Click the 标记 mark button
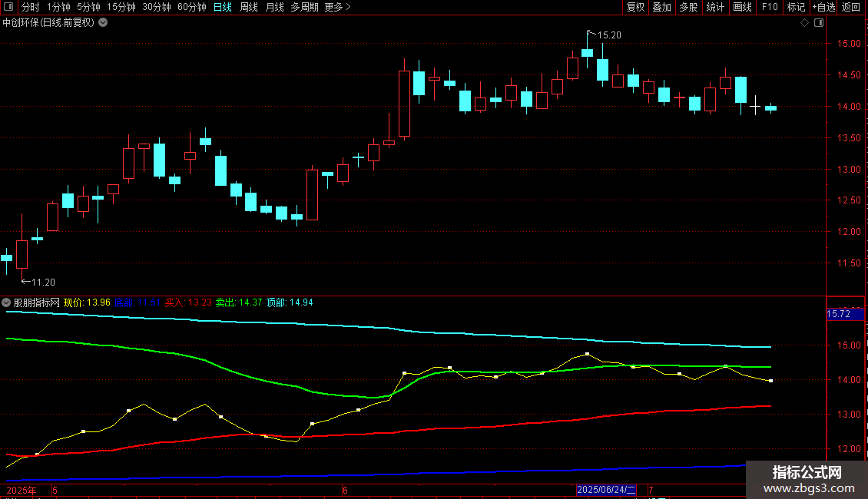Screen dimensions: 868x499 [x=796, y=7]
